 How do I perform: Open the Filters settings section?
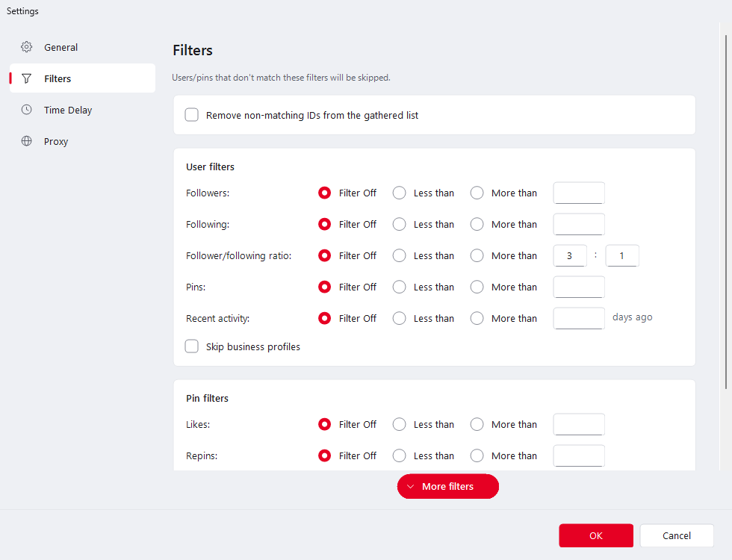pyautogui.click(x=82, y=78)
